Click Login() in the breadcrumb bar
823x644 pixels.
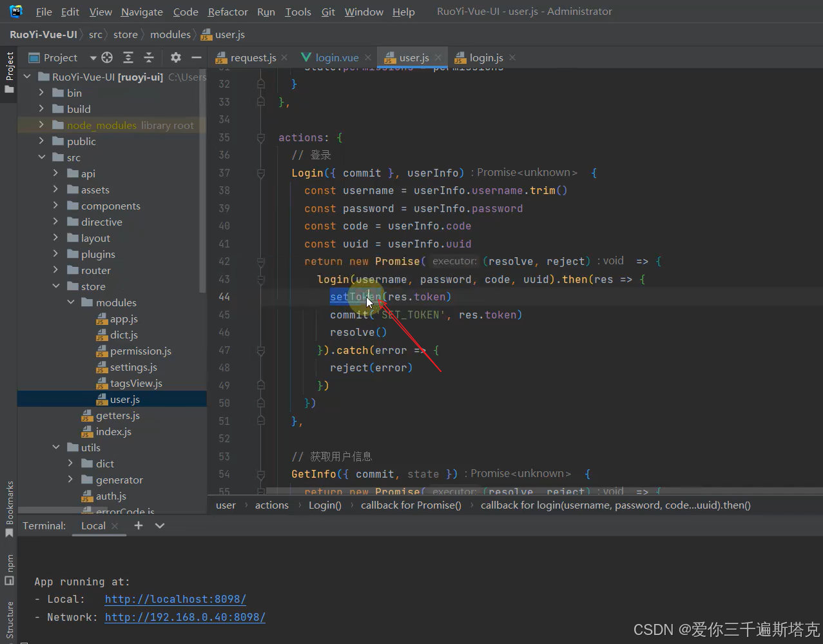click(x=324, y=505)
